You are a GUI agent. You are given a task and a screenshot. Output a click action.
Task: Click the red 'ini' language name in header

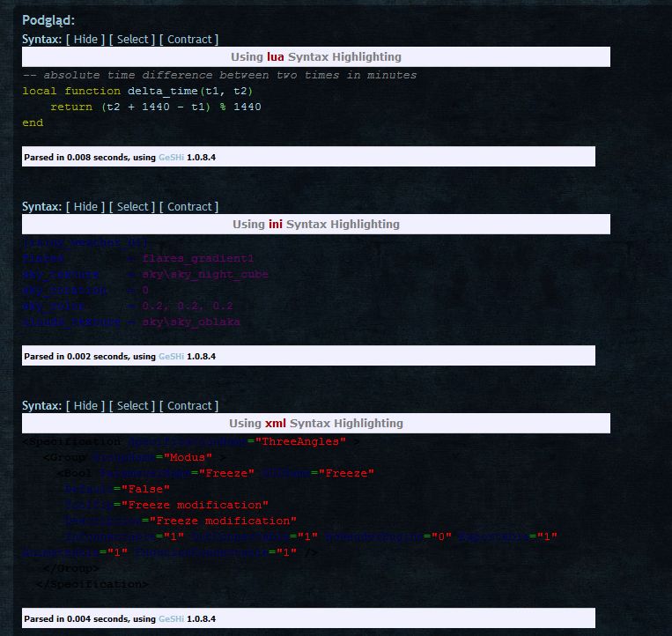(276, 224)
